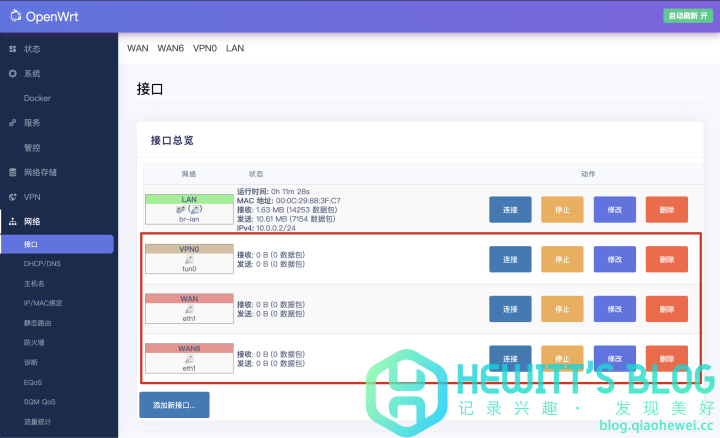Click 修改 for the WAN interface
This screenshot has height=438, width=720.
tap(615, 309)
